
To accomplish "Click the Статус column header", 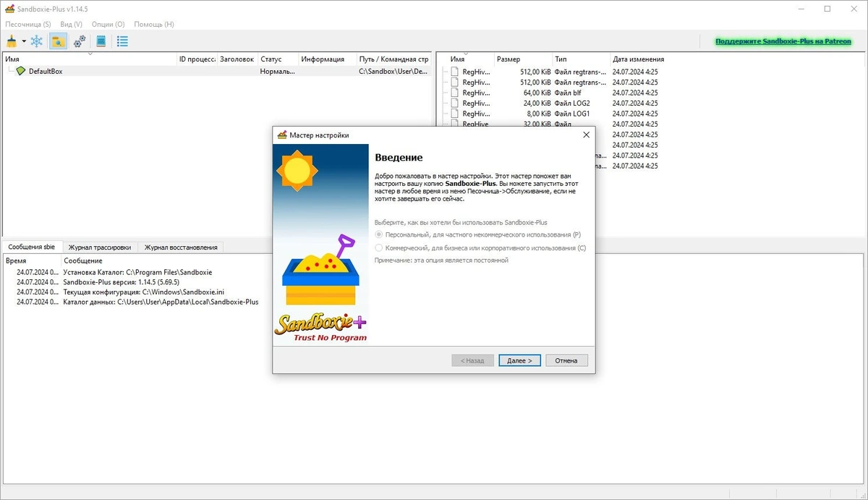I will point(278,59).
